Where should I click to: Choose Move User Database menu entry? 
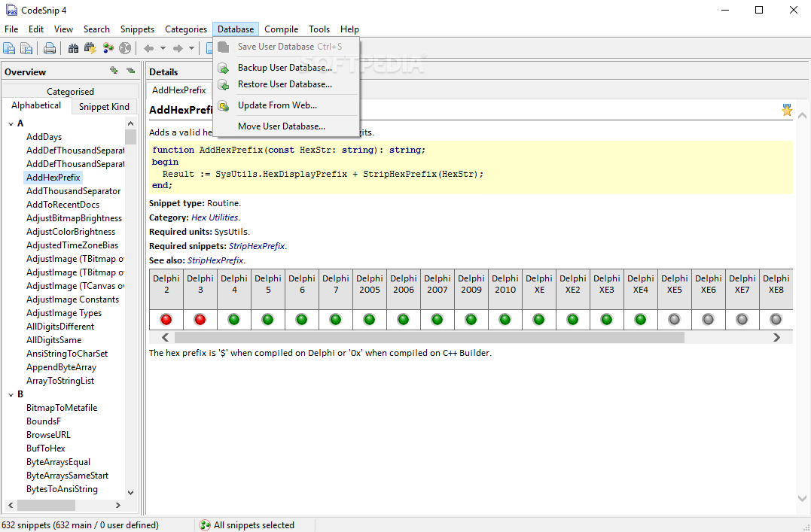tap(287, 126)
